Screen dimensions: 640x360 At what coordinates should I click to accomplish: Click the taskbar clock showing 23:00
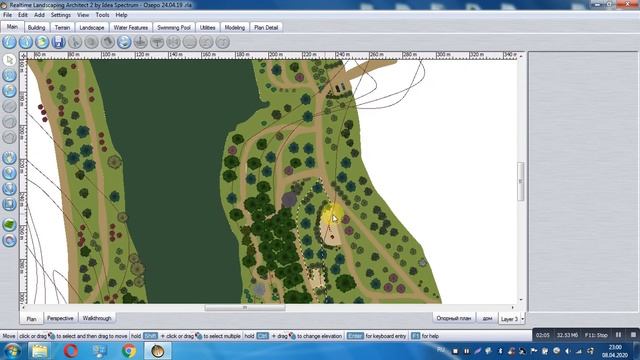pos(615,351)
